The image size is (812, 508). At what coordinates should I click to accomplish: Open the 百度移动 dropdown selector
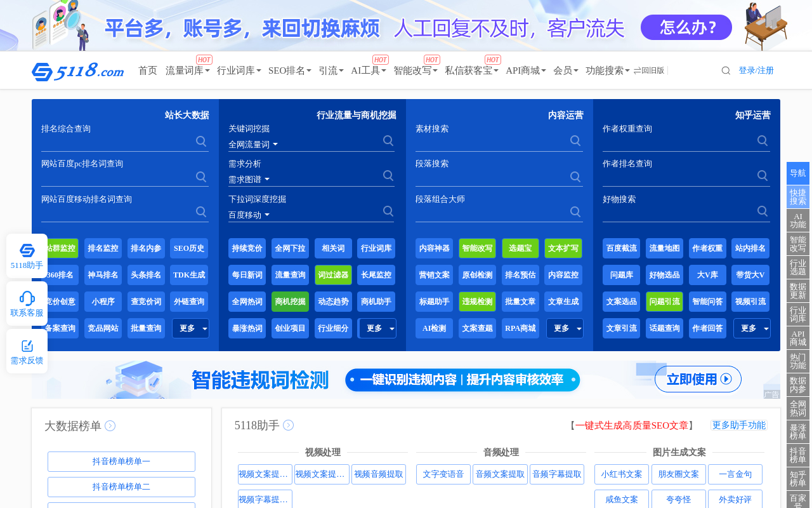point(249,215)
